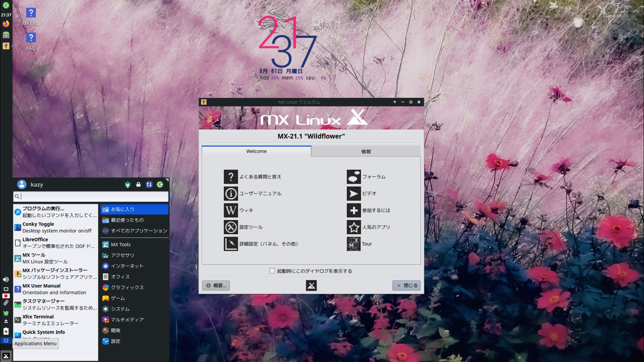The height and width of the screenshot is (362, 644).
Task: Open 詳細設定 panel tweak icon
Action: tap(231, 244)
